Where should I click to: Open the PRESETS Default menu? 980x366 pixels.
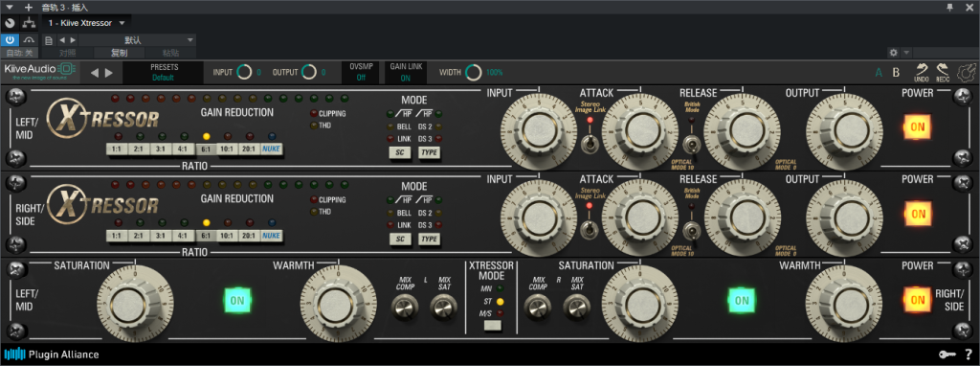(163, 72)
